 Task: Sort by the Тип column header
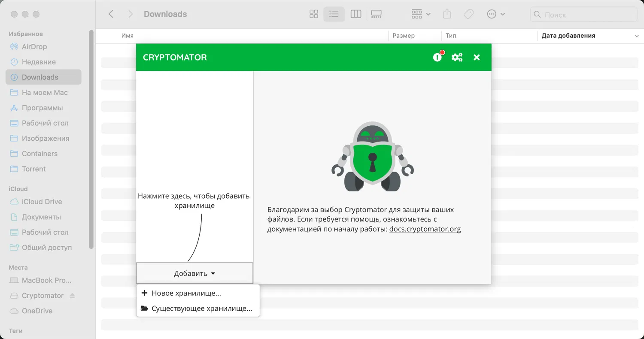(451, 36)
